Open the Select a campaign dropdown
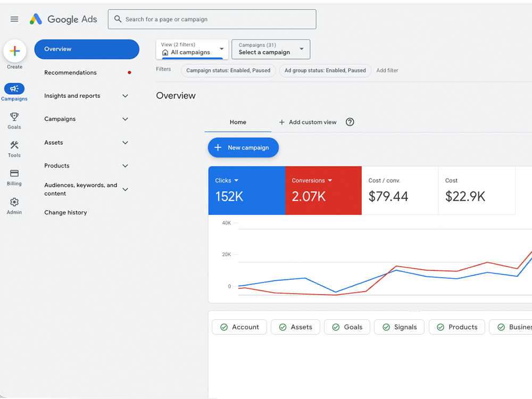532x399 pixels. click(270, 49)
